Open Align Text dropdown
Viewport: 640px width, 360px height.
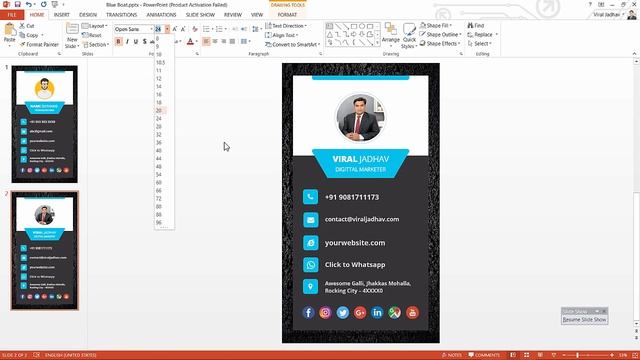[282, 35]
